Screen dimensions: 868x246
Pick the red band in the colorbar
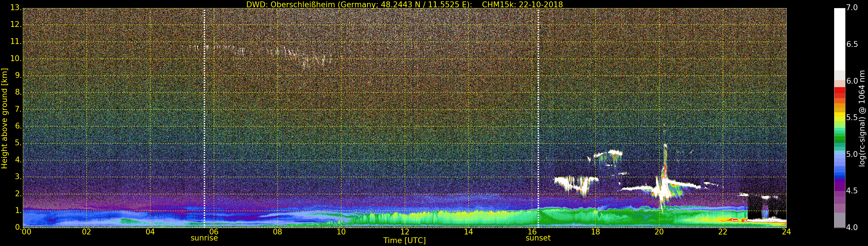(840, 91)
